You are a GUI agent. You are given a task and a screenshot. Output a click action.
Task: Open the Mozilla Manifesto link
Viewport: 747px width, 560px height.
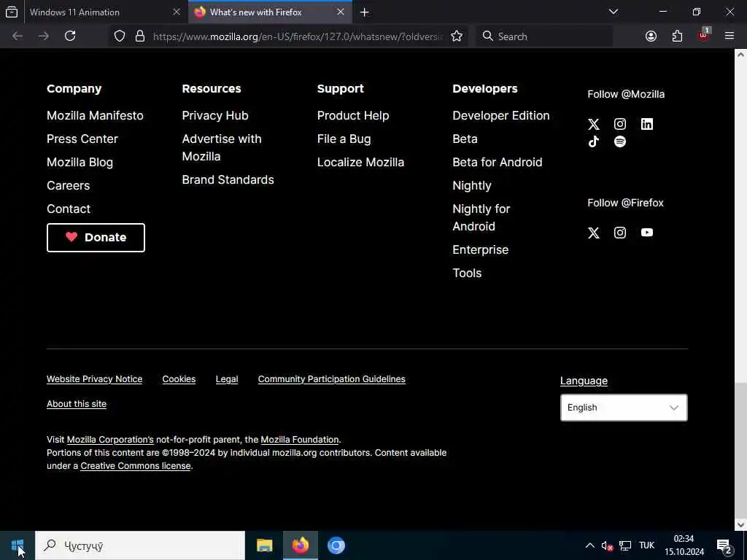[x=95, y=116]
